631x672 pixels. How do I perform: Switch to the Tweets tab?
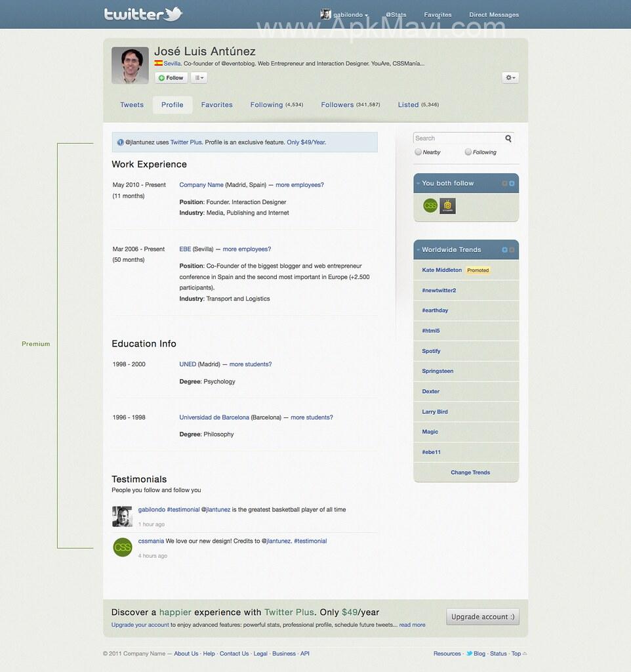tap(132, 105)
